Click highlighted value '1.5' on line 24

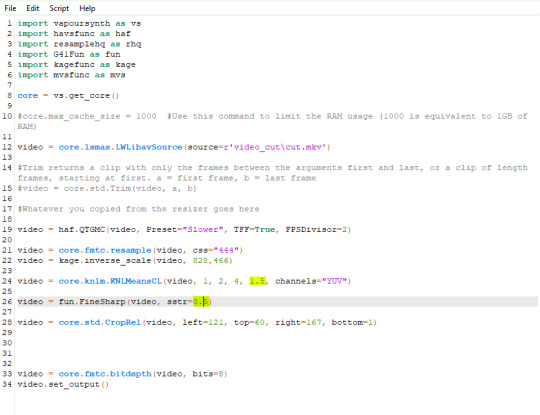pyautogui.click(x=257, y=281)
